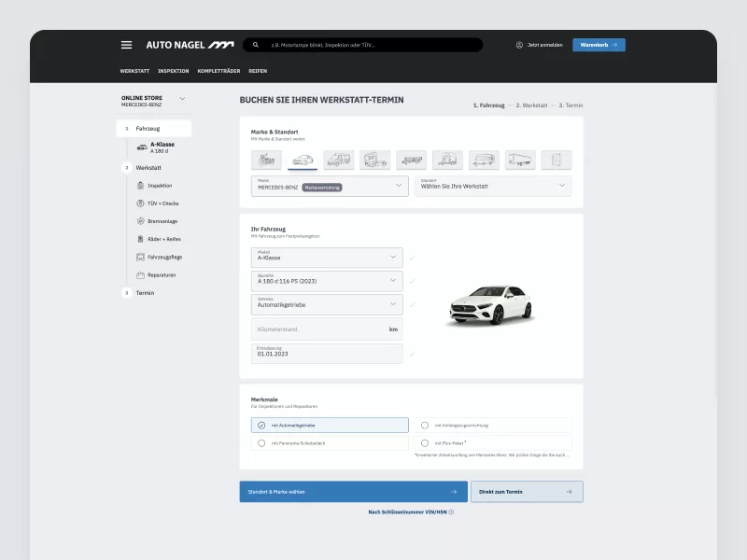Click the Erstzulassung date field
This screenshot has width=747, height=560.
pos(327,354)
